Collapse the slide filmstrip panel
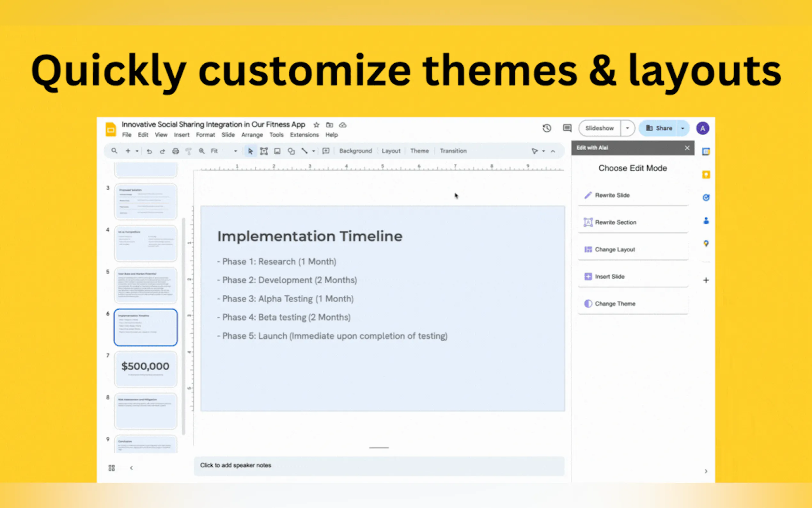The width and height of the screenshot is (812, 508). coord(131,468)
